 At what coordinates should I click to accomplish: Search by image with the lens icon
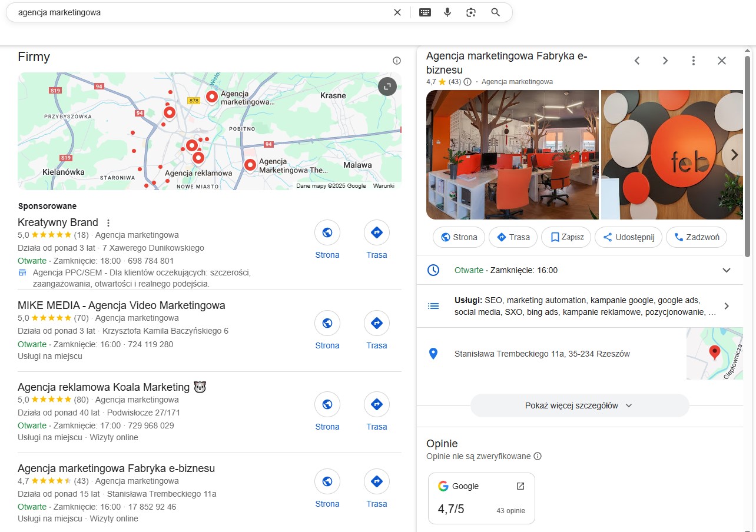pos(470,12)
